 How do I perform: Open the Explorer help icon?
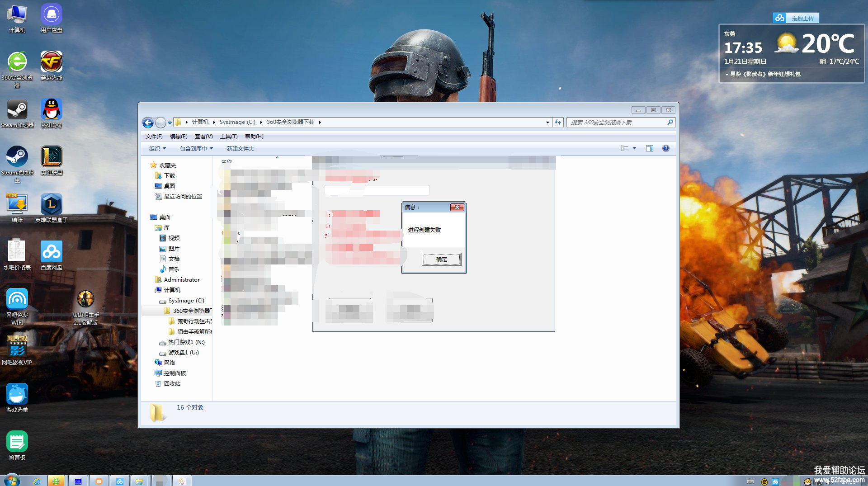(x=665, y=148)
